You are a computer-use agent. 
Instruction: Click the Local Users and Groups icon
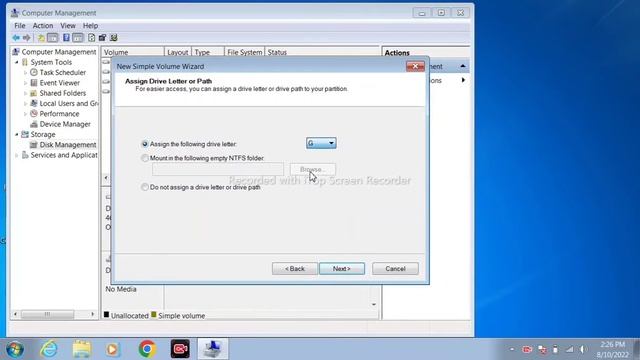(x=34, y=103)
